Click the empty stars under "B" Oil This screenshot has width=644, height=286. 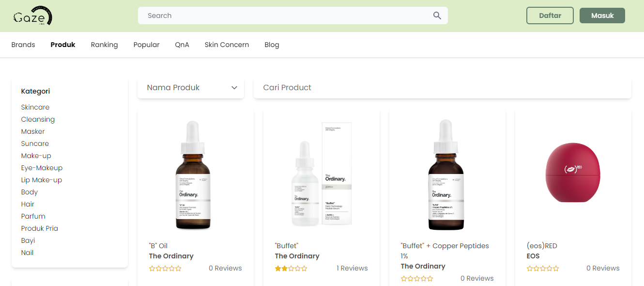click(165, 268)
